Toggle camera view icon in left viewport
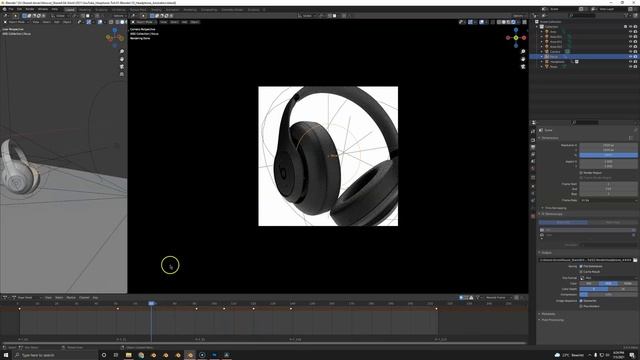The width and height of the screenshot is (640, 360). 122,67
